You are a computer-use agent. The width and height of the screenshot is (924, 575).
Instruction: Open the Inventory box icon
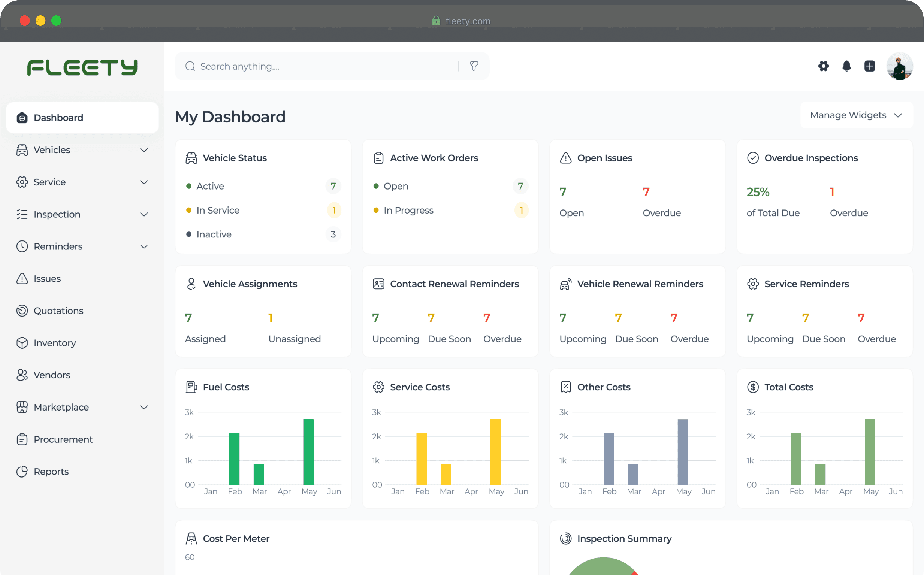point(22,343)
